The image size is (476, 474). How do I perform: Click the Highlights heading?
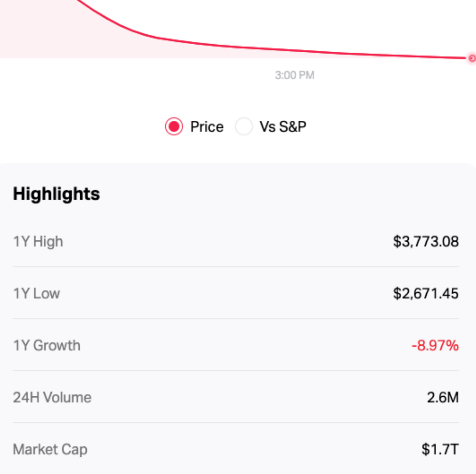click(x=57, y=194)
